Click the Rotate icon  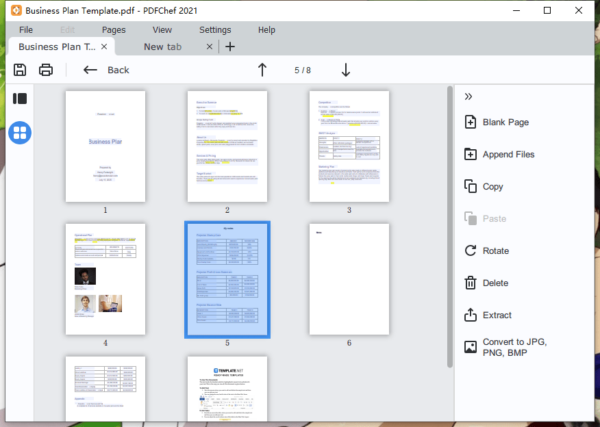(x=470, y=251)
